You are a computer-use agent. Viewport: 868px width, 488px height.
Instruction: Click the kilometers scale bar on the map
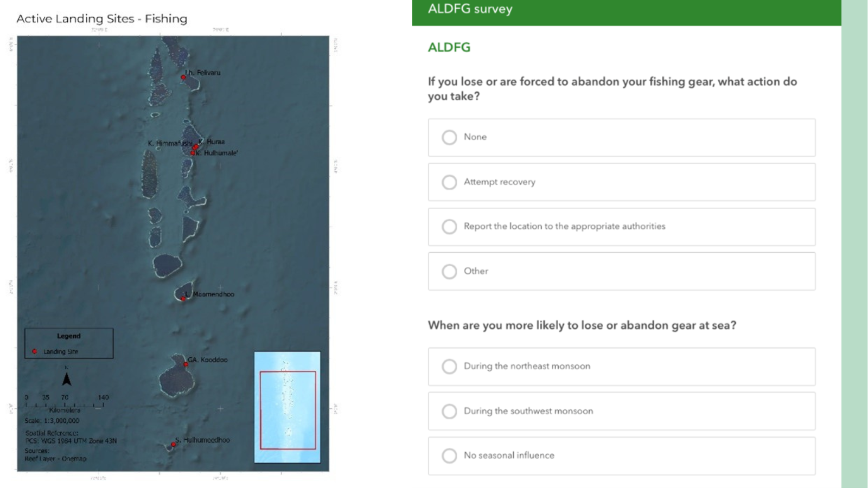[x=65, y=404]
